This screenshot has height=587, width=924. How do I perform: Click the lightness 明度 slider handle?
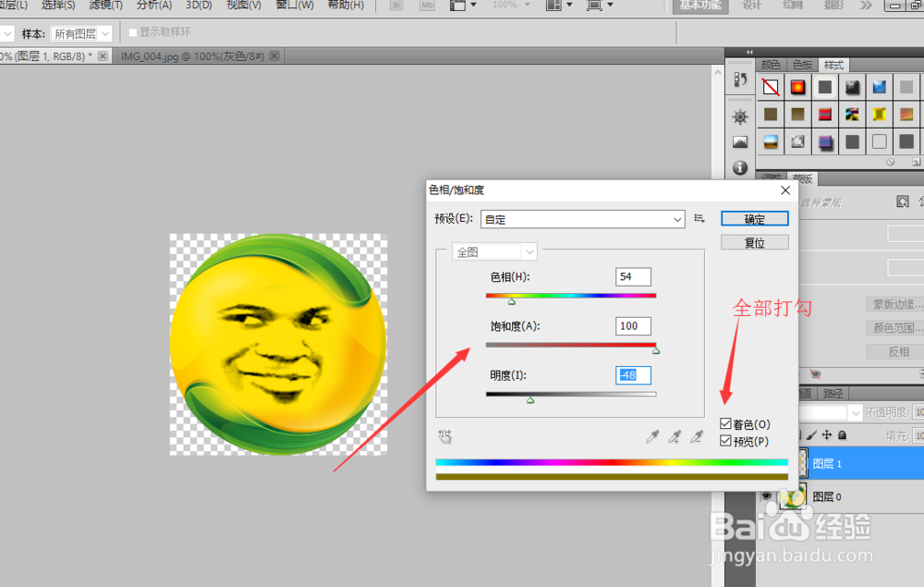point(530,400)
